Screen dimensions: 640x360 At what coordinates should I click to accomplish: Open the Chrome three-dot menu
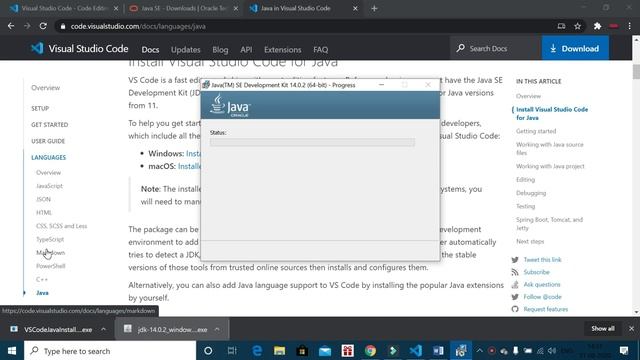pyautogui.click(x=629, y=26)
